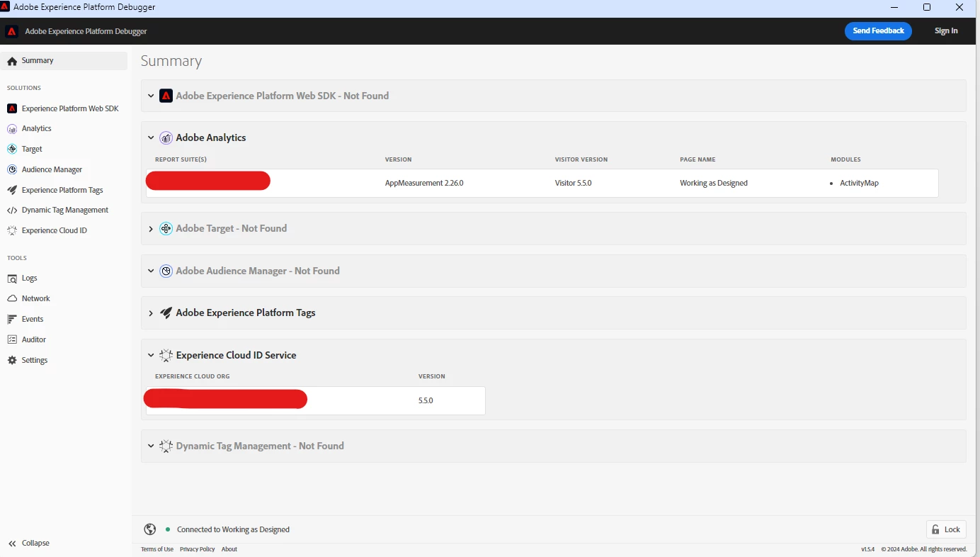
Task: Click the Adobe logo in the header
Action: (12, 31)
